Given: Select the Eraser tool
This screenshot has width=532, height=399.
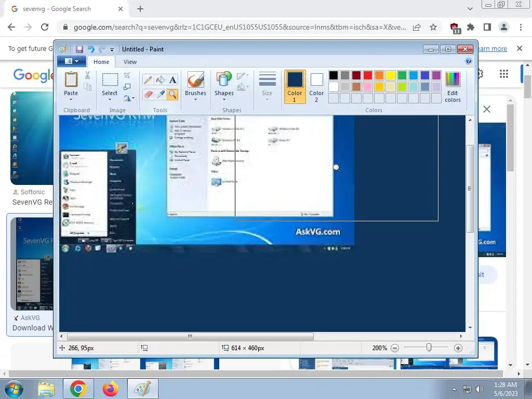Looking at the screenshot, I should click(148, 94).
